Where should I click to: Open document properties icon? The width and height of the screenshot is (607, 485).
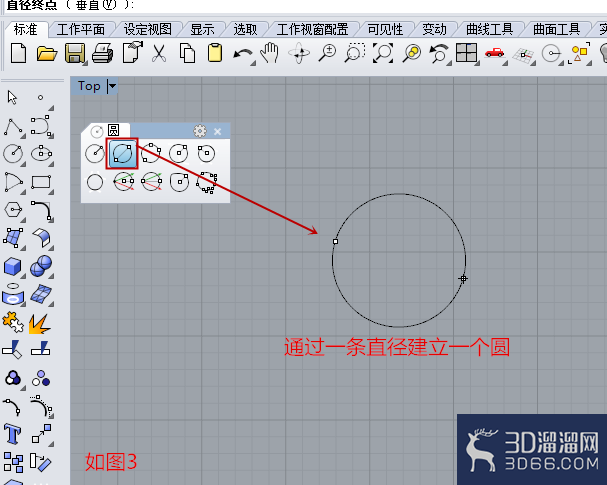tap(132, 52)
